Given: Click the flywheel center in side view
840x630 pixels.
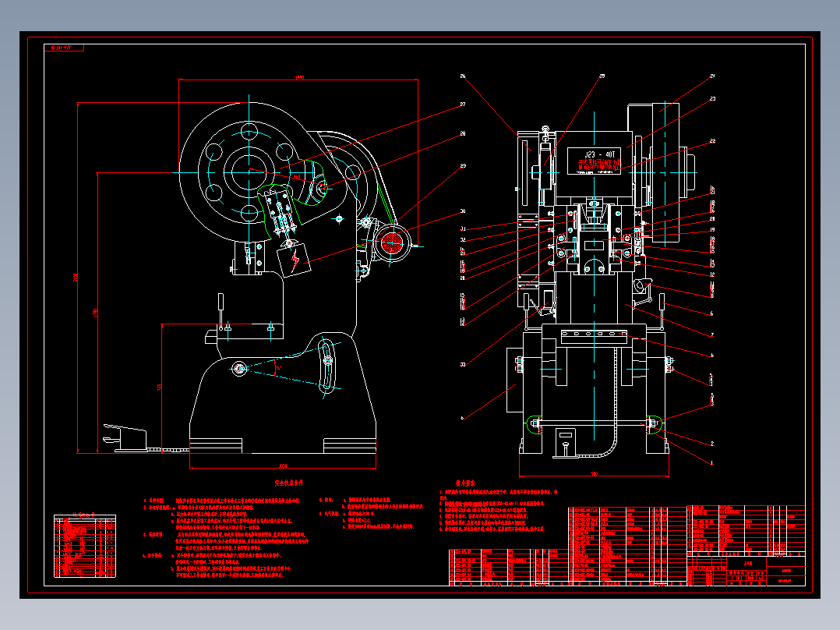Looking at the screenshot, I should coord(249,172).
